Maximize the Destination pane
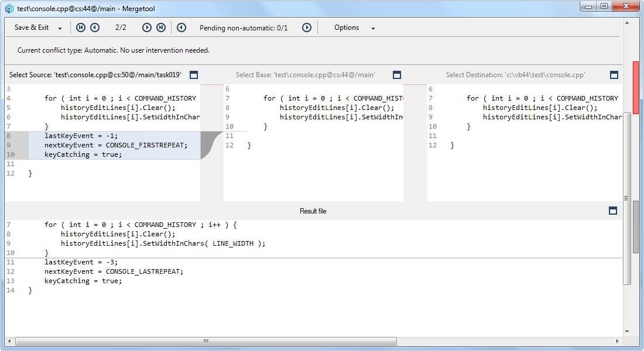Viewport: 644px width, 351px height. pyautogui.click(x=614, y=75)
